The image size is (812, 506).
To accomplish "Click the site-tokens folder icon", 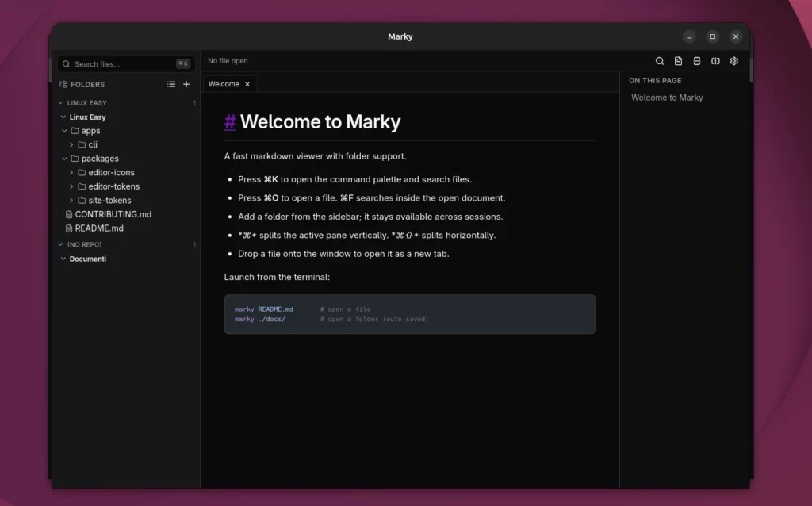I will [x=82, y=201].
